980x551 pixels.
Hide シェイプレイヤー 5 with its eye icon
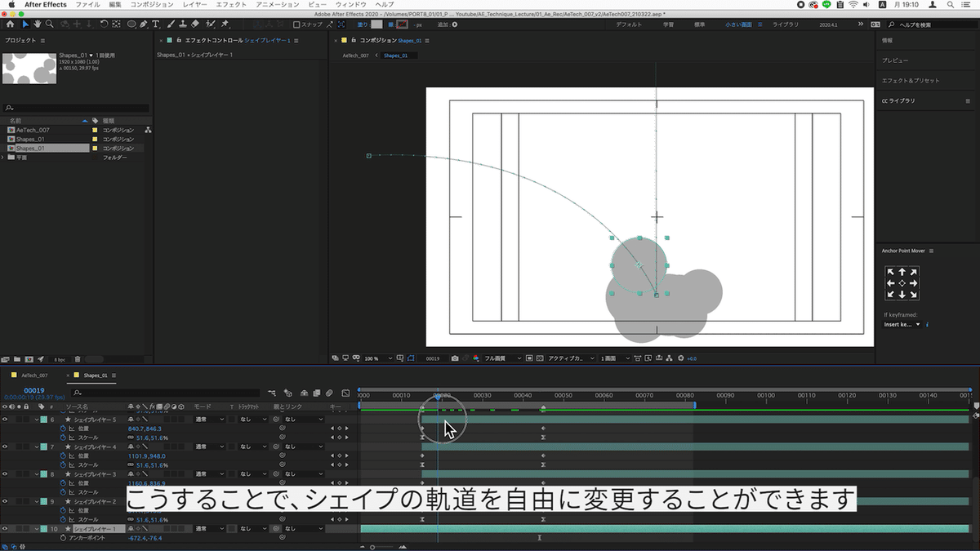[x=5, y=420]
